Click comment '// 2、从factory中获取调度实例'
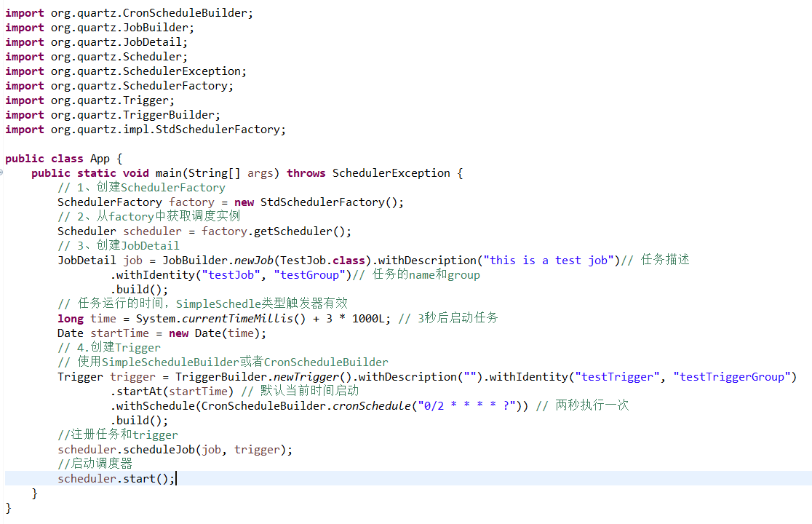Image resolution: width=812 pixels, height=524 pixels. [148, 216]
